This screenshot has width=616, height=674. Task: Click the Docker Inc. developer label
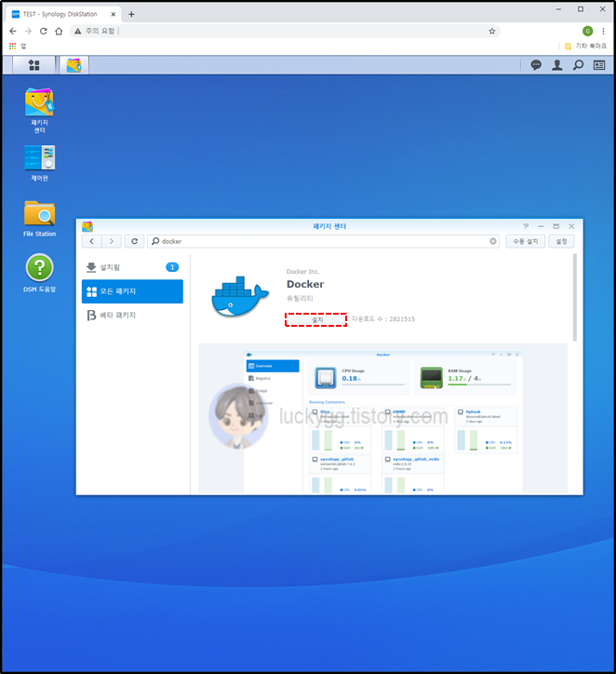[302, 271]
